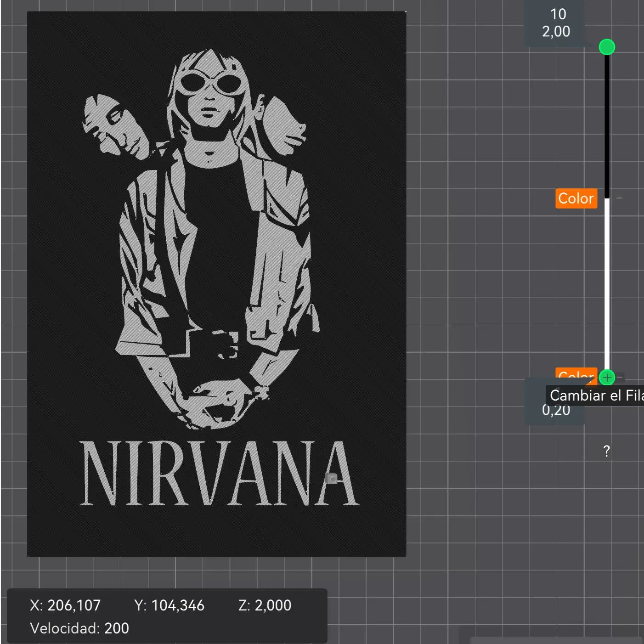Click the layer number 10 label
This screenshot has width=644, height=644.
[x=558, y=14]
